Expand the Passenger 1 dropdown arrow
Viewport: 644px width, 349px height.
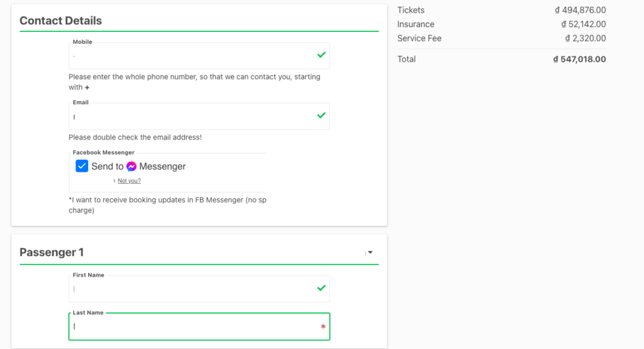(x=370, y=252)
